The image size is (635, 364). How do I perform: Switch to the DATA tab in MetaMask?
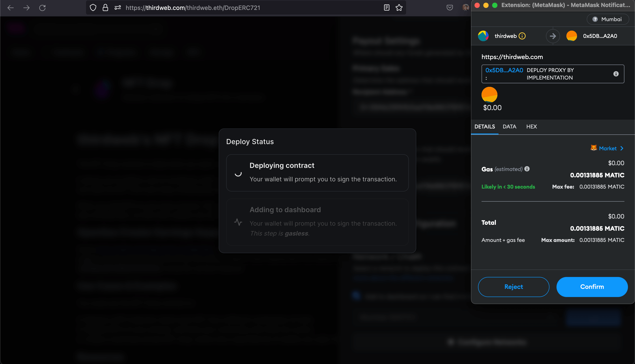coord(509,126)
